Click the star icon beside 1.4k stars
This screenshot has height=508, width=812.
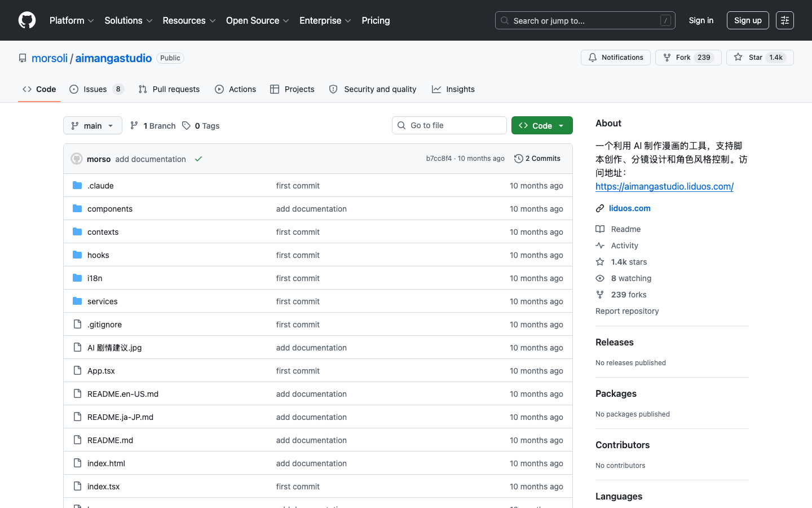600,262
